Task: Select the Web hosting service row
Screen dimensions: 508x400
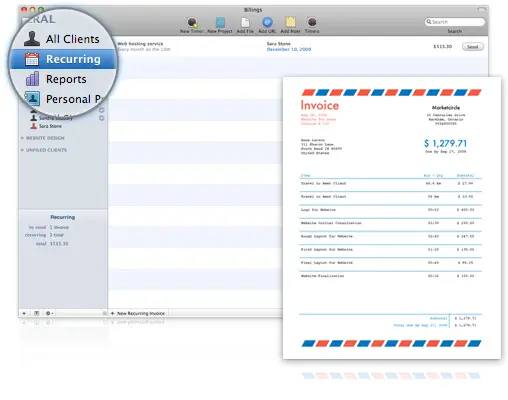Action: pos(298,47)
